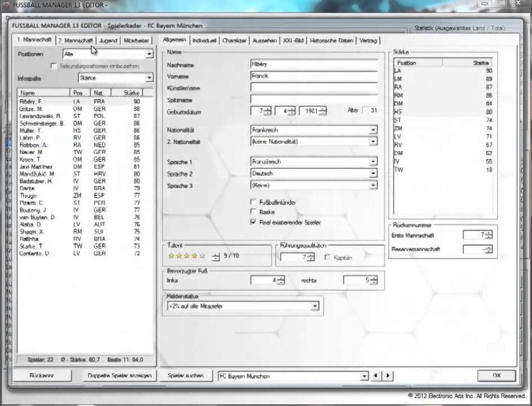Open the Sprache 3 dropdown
Image resolution: width=532 pixels, height=406 pixels.
(x=373, y=185)
